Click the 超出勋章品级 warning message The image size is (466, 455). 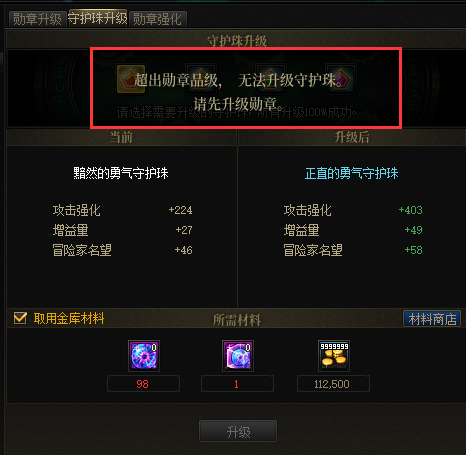pyautogui.click(x=238, y=92)
